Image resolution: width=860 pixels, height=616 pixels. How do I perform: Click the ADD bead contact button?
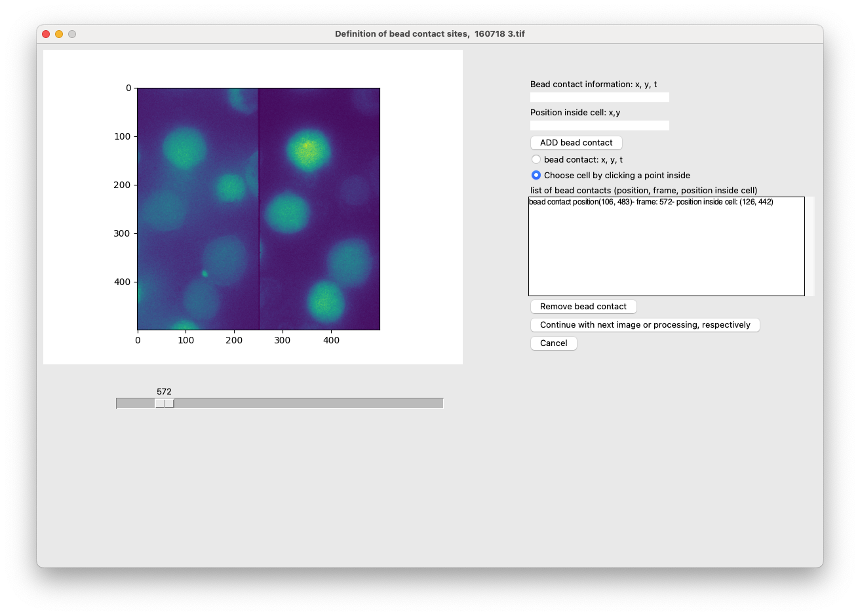(x=576, y=142)
